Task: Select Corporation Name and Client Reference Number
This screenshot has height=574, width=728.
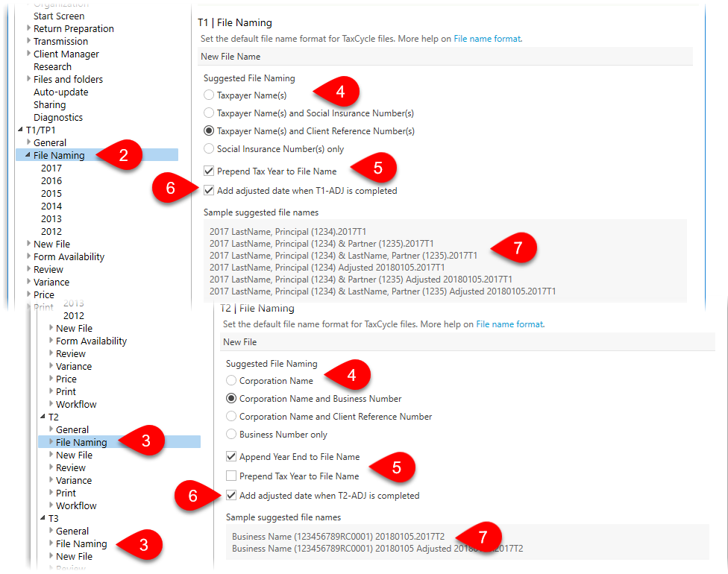Action: click(231, 416)
